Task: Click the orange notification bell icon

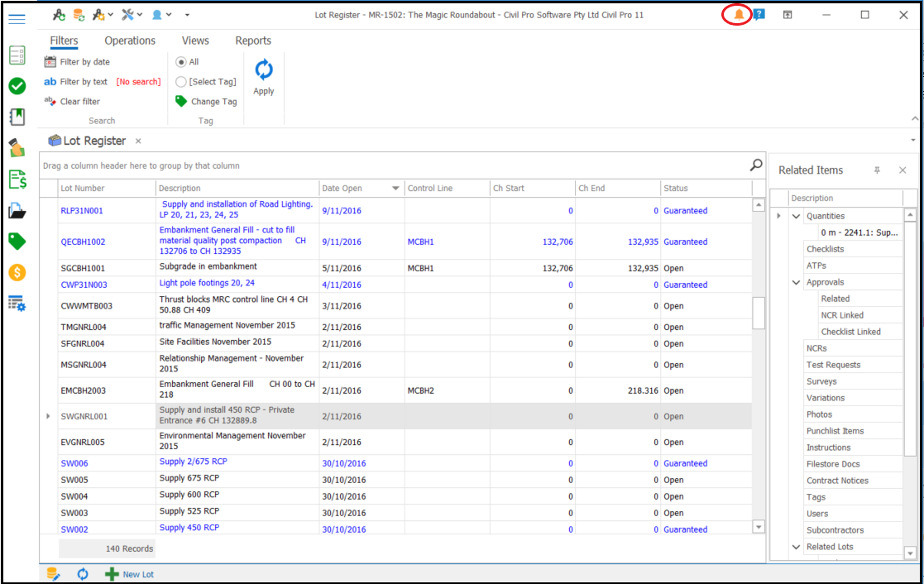Action: click(739, 15)
